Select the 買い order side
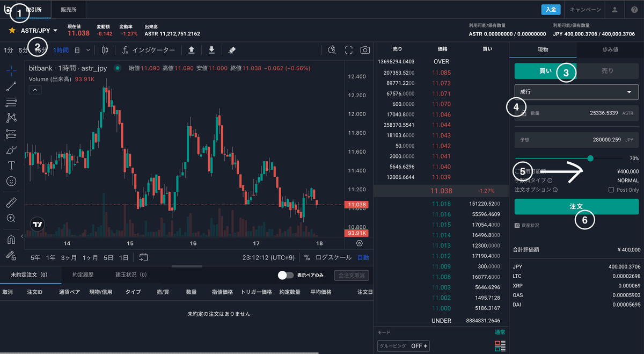 [x=545, y=71]
